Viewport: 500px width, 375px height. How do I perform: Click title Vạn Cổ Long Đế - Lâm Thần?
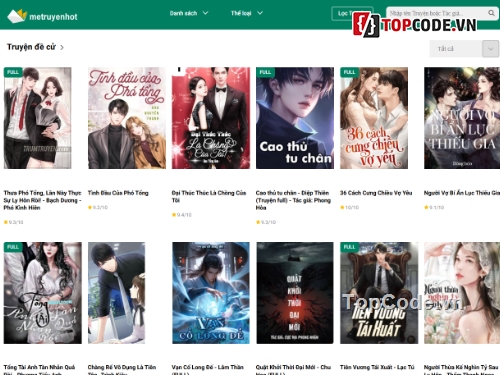208,370
